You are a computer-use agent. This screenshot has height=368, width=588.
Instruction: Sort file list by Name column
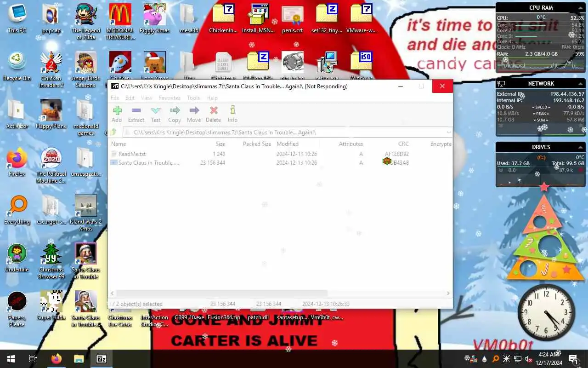(x=119, y=144)
